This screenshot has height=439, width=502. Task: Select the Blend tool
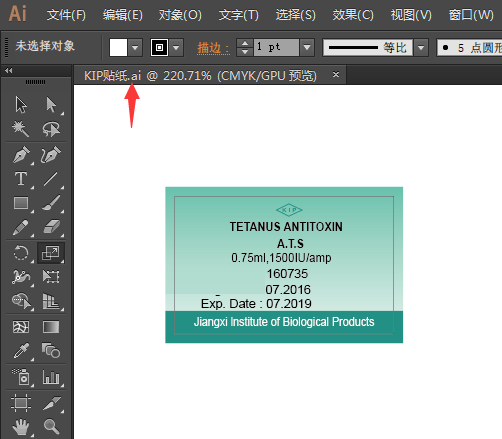pos(51,350)
